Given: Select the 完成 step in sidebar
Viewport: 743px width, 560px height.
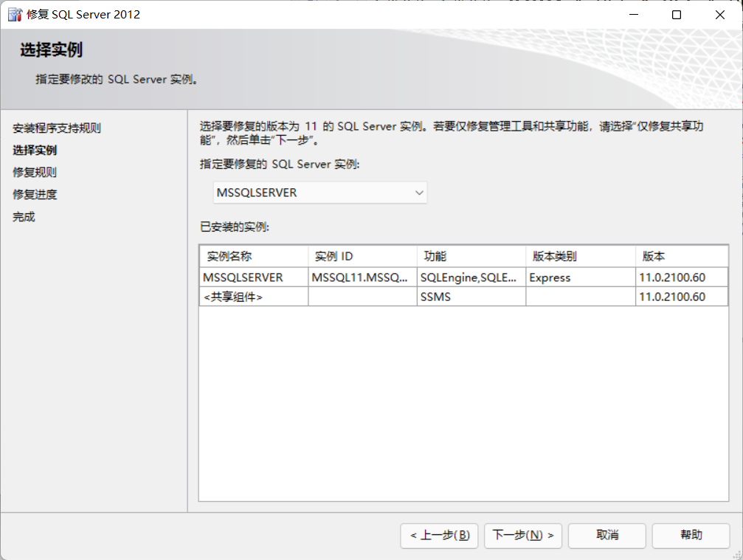Looking at the screenshot, I should (x=24, y=217).
